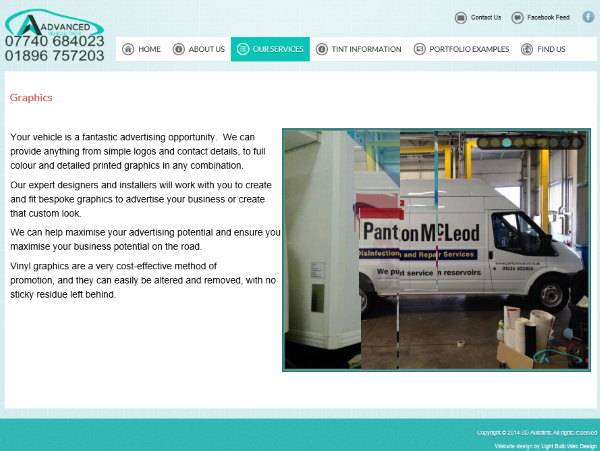Click the Facebook Feed speech icon

pos(517,17)
